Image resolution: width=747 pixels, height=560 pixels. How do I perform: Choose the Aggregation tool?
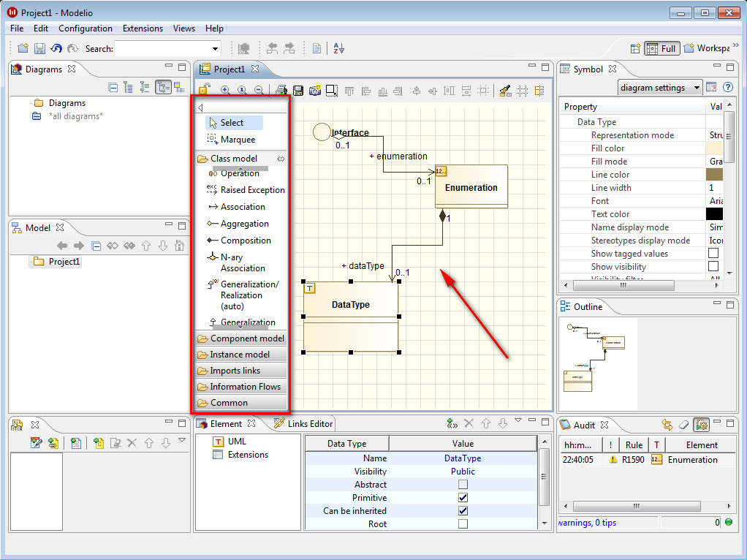click(244, 224)
